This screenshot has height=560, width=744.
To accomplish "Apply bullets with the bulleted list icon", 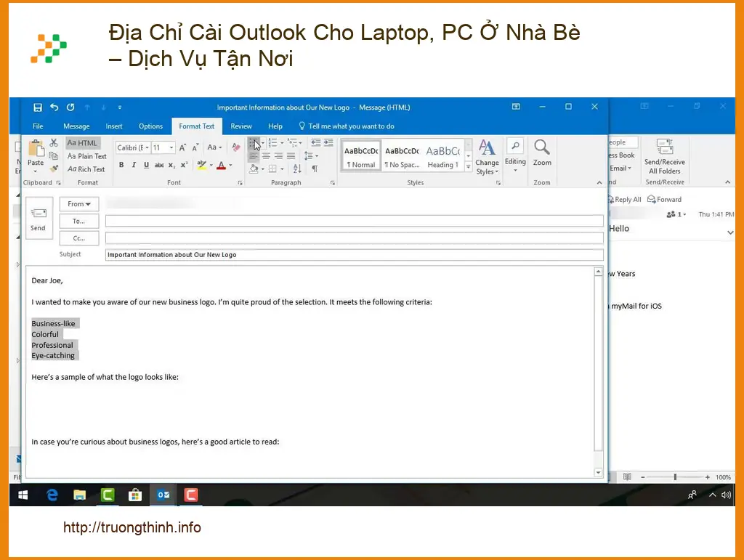I will [x=254, y=143].
